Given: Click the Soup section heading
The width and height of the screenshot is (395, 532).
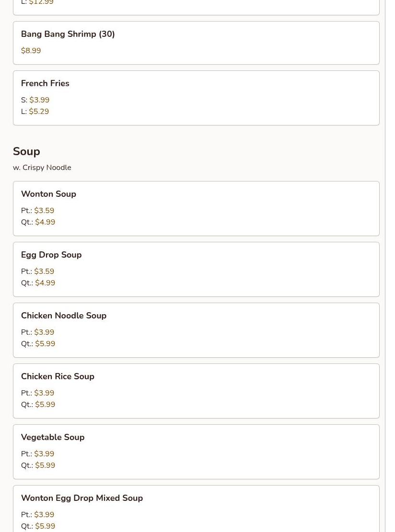Looking at the screenshot, I should pos(26,151).
